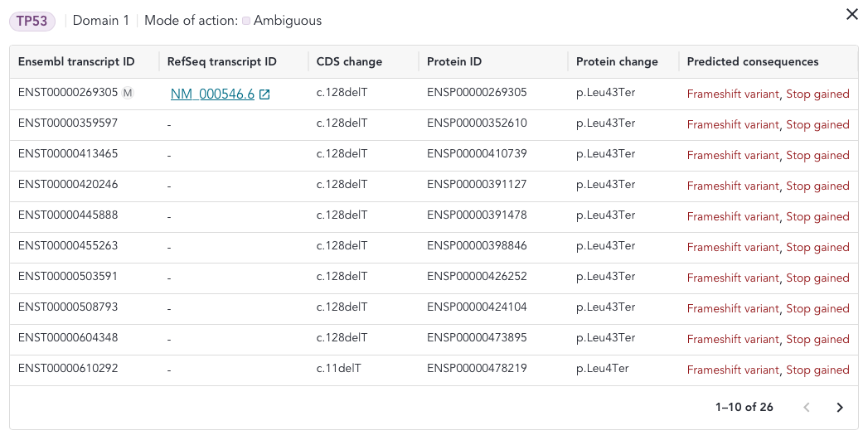Select protein ID ENSP00000391127
Viewport: 868px width, 440px height.
click(x=477, y=184)
